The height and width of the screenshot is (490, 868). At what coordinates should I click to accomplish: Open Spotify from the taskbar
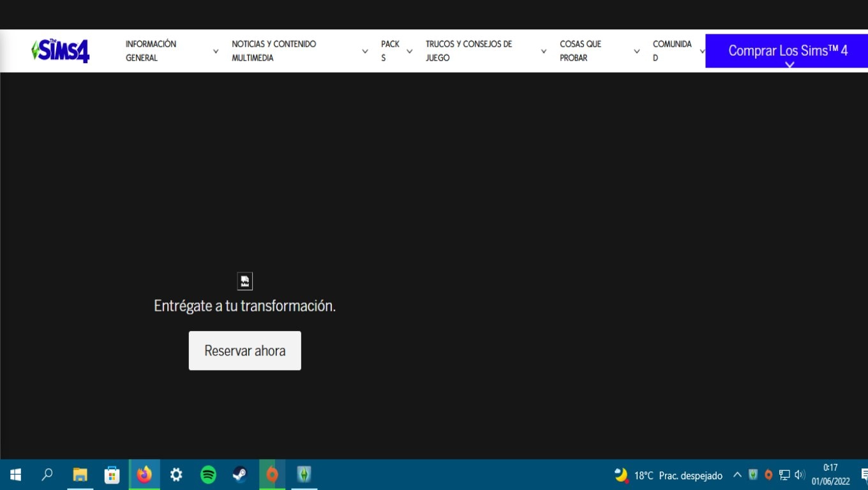point(208,475)
